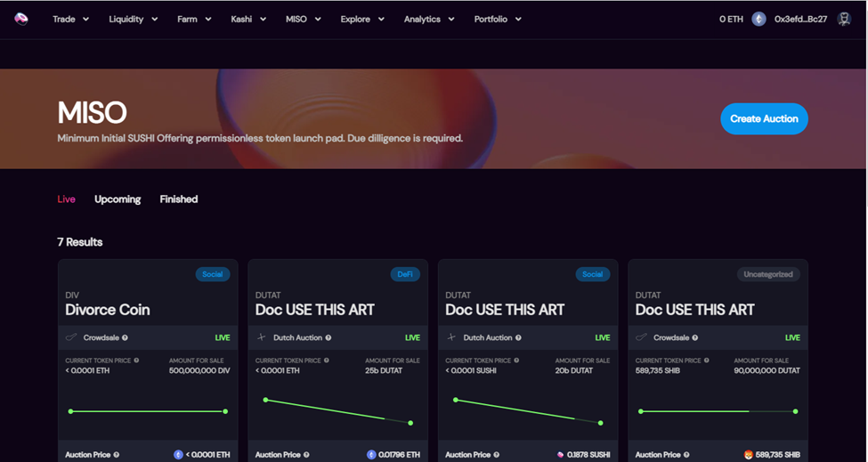This screenshot has height=462, width=868.
Task: Click the Crowdsale type icon on Divorce Coin card
Action: 71,337
